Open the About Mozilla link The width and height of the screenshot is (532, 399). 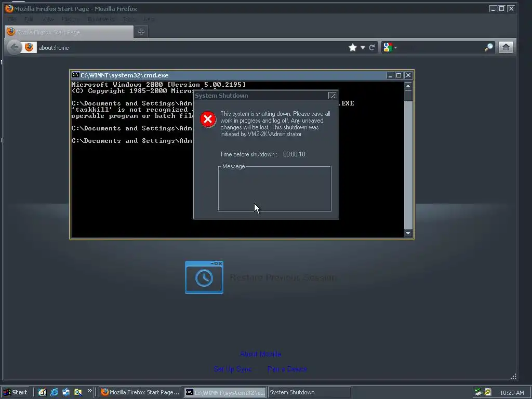coord(260,354)
